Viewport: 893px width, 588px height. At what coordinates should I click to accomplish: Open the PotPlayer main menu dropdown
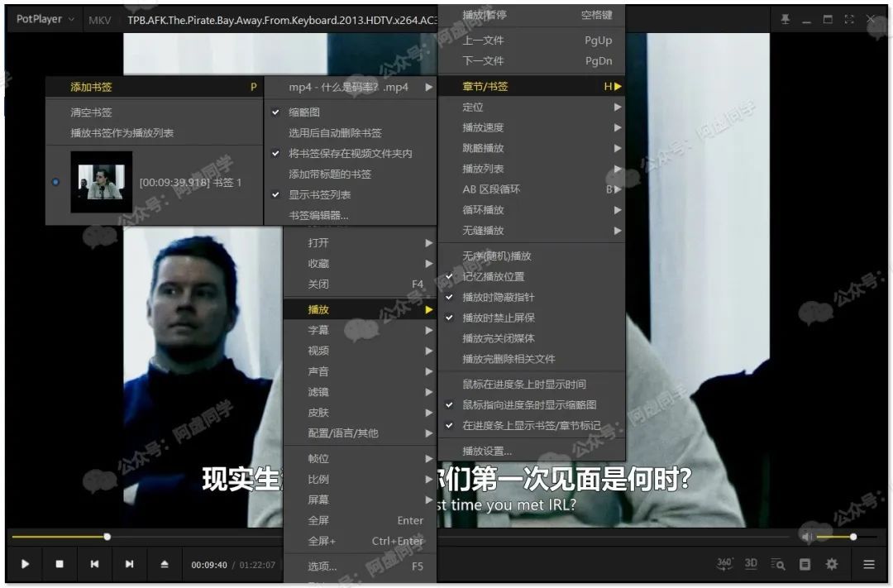(x=45, y=19)
